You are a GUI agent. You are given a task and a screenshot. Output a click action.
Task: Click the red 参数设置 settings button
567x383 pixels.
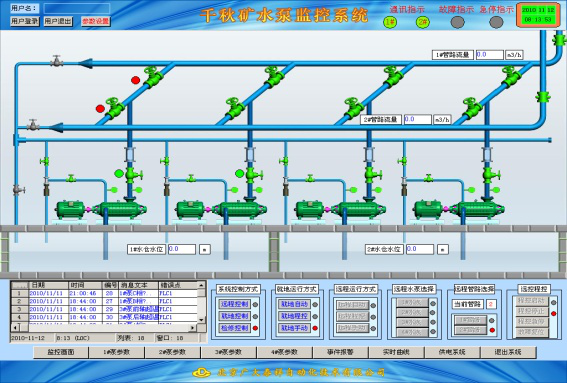(x=95, y=21)
